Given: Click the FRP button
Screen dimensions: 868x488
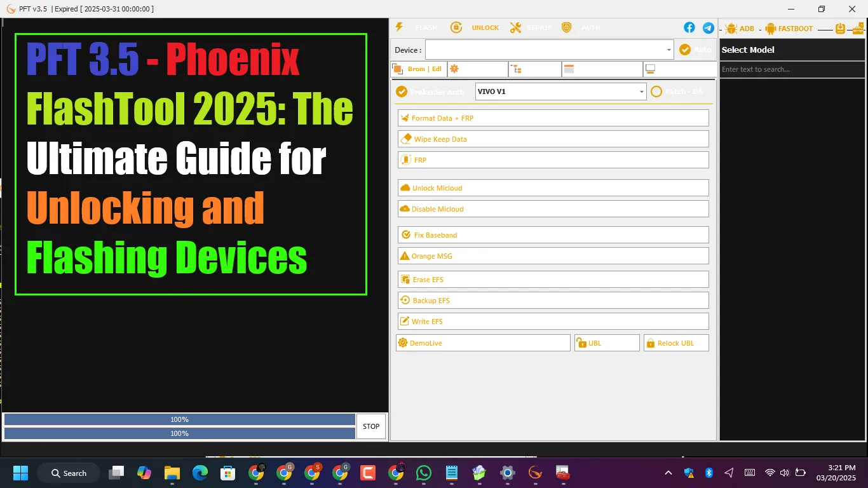Looking at the screenshot, I should point(553,159).
